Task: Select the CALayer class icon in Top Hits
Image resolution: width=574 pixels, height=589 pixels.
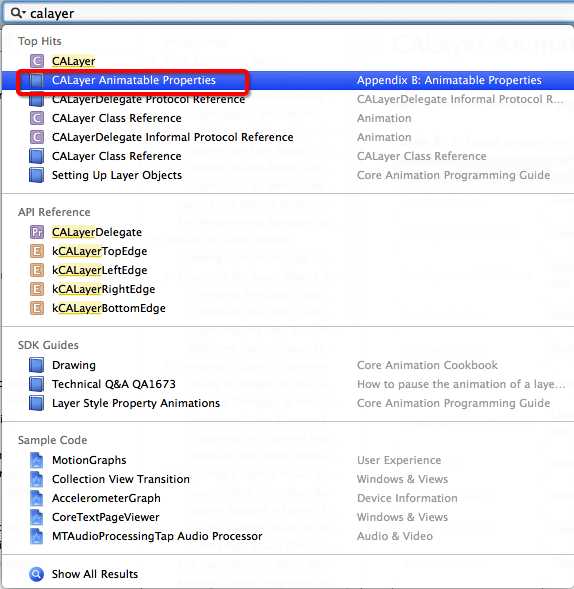Action: [x=37, y=61]
